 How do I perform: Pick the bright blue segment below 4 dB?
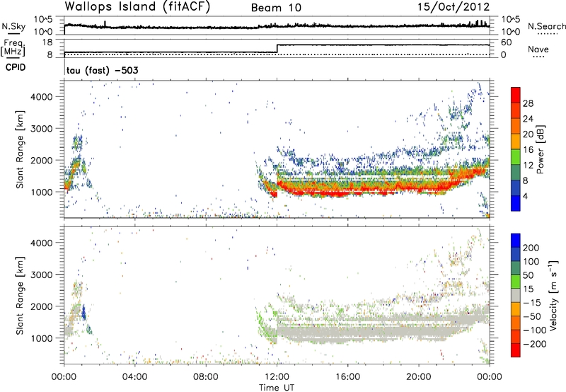click(x=516, y=203)
